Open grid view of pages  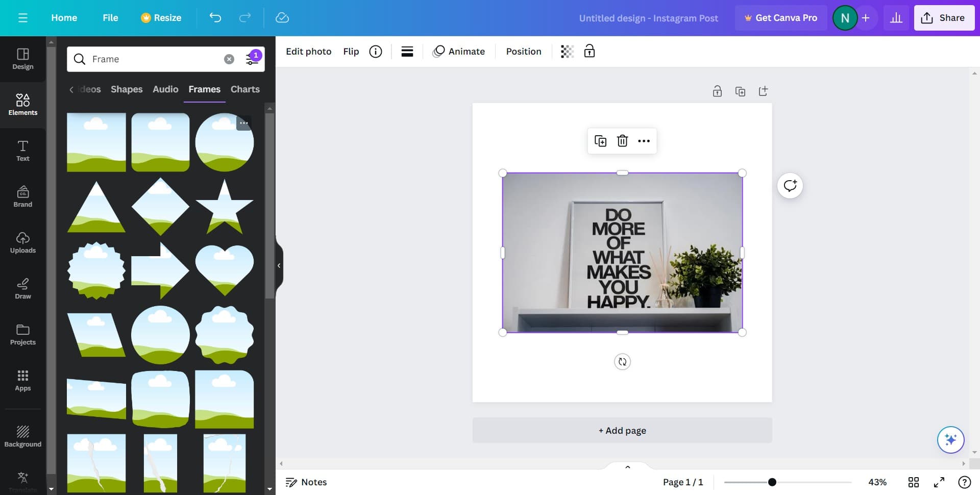914,482
